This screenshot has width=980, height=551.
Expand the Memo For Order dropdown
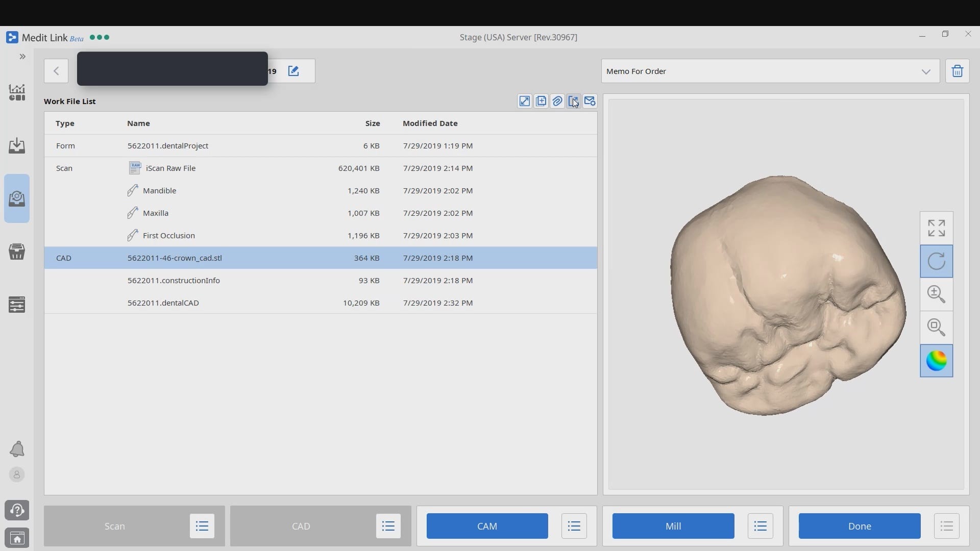(925, 70)
